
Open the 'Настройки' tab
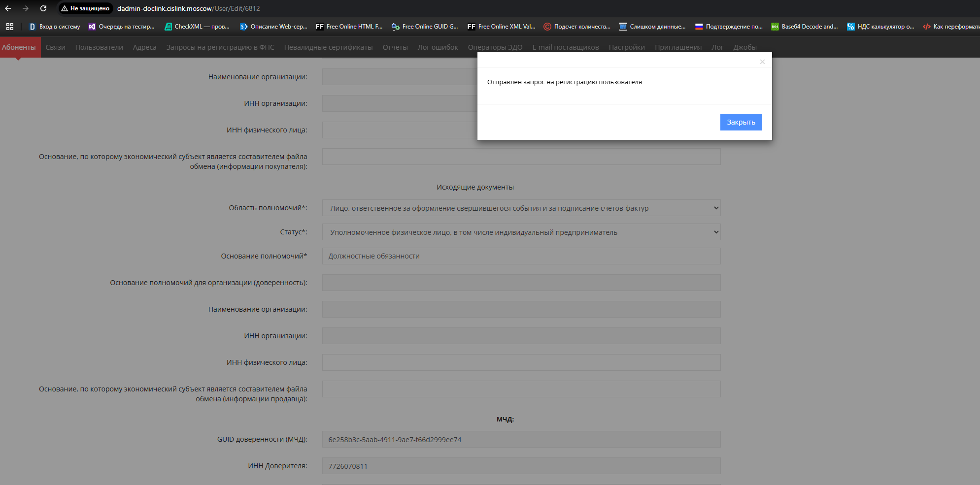(627, 47)
